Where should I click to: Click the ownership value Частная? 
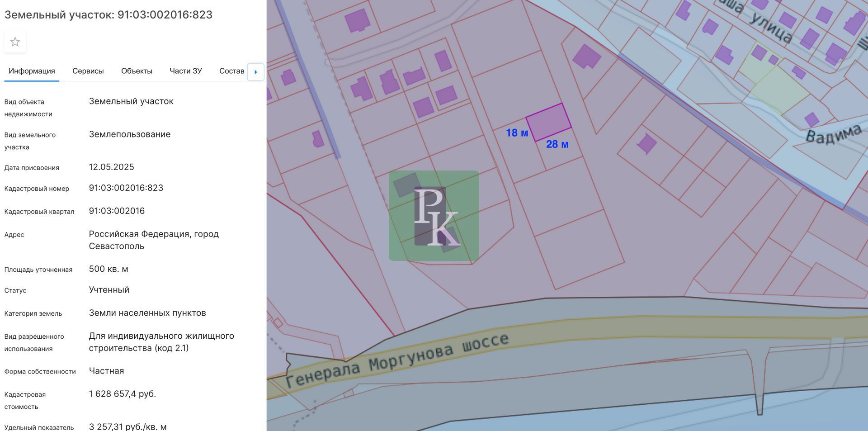coord(106,371)
